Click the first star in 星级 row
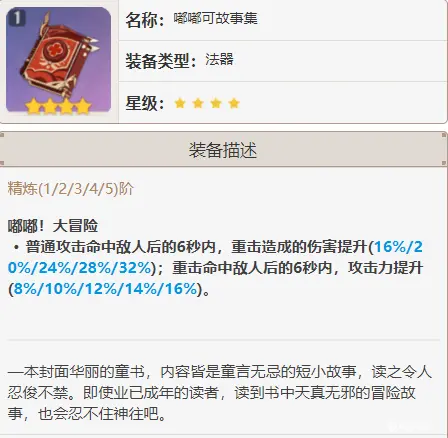This screenshot has width=448, height=438. click(x=180, y=103)
